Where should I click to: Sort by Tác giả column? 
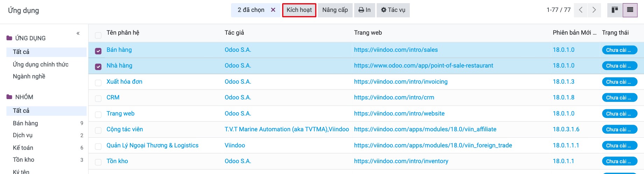tap(234, 33)
